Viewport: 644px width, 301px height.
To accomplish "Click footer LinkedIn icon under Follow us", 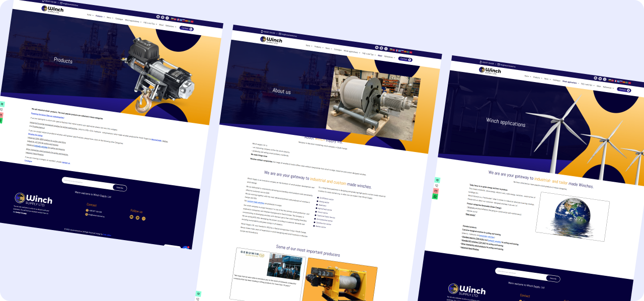I will [x=137, y=217].
